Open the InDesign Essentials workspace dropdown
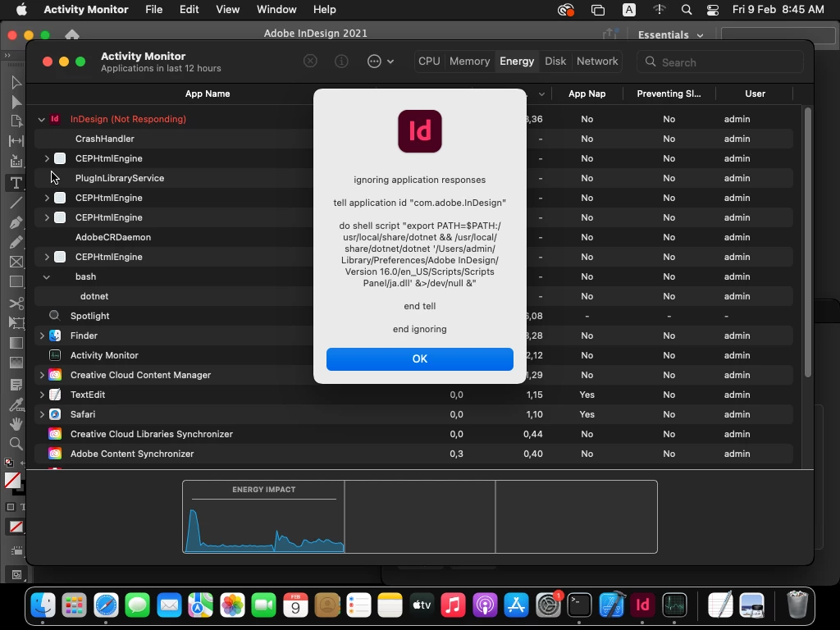 pos(670,34)
